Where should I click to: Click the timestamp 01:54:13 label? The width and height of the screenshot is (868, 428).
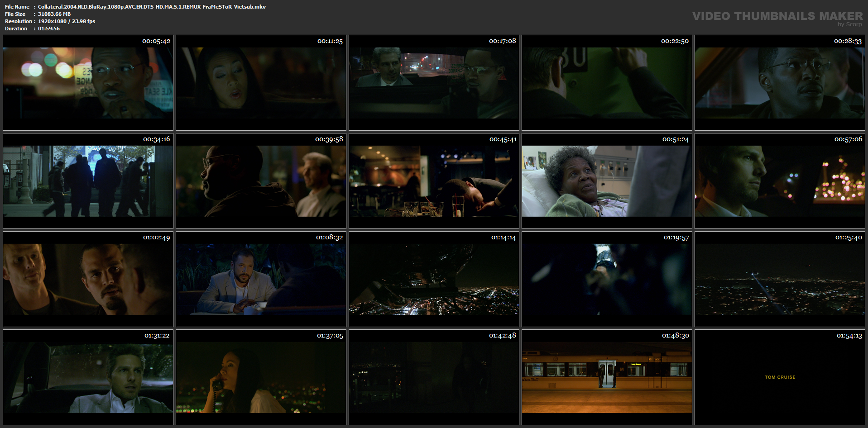click(849, 336)
